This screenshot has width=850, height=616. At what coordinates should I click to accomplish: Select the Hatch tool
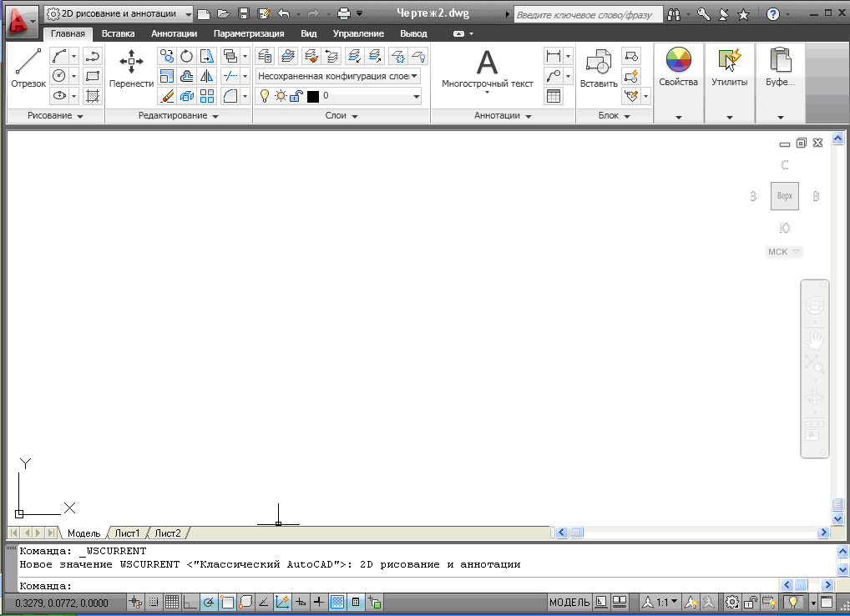[x=93, y=96]
